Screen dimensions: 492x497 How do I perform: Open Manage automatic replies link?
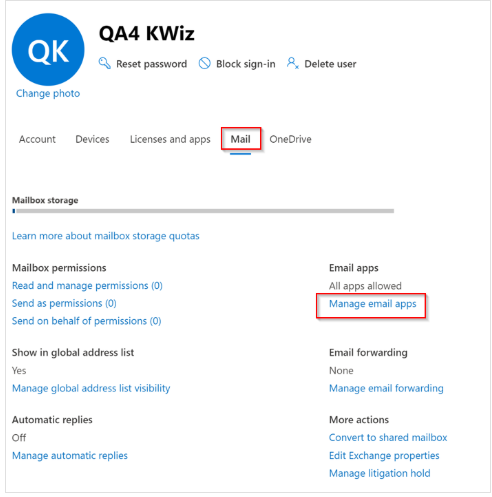click(70, 456)
